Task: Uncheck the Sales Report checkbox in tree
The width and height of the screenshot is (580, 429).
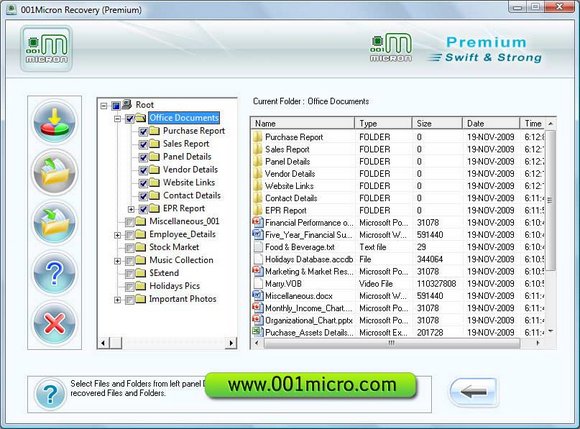Action: [144, 144]
